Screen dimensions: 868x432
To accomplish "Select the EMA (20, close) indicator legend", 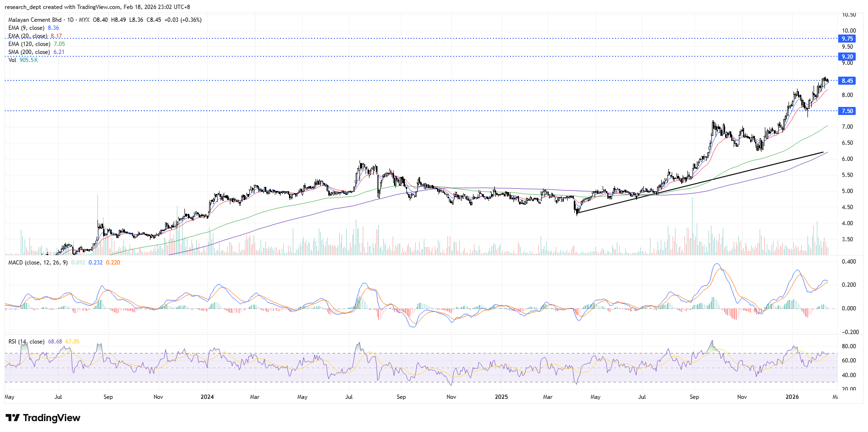I will pos(28,36).
